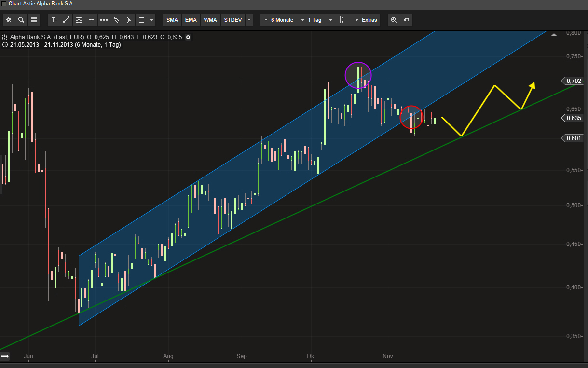Viewport: 588px width, 368px height.
Task: Open the grid layout icon
Action: pos(34,20)
